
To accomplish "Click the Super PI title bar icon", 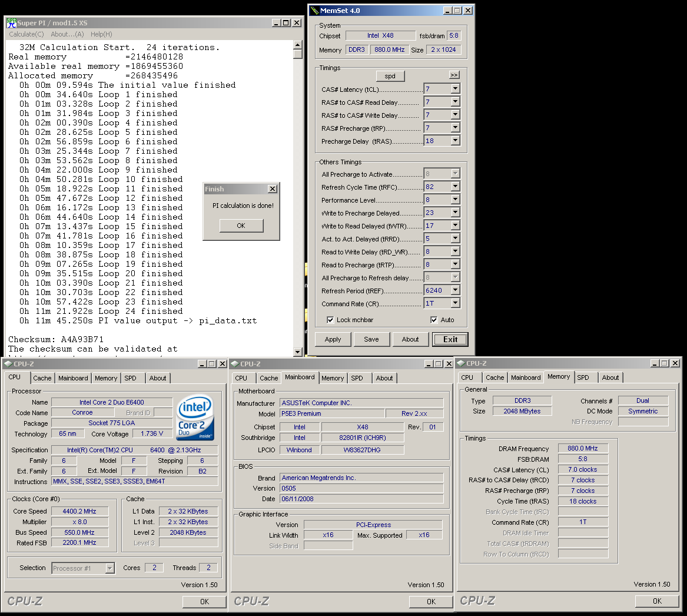I will coord(11,23).
